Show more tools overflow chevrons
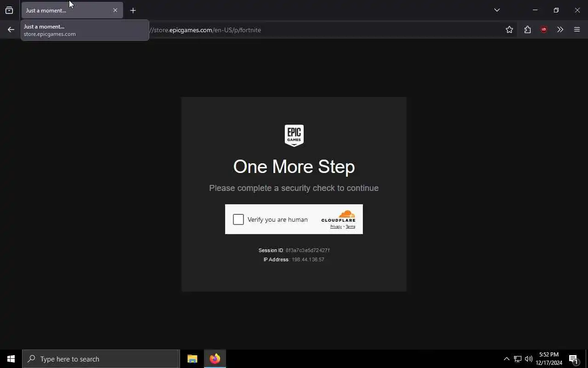The height and width of the screenshot is (368, 588). 560,29
